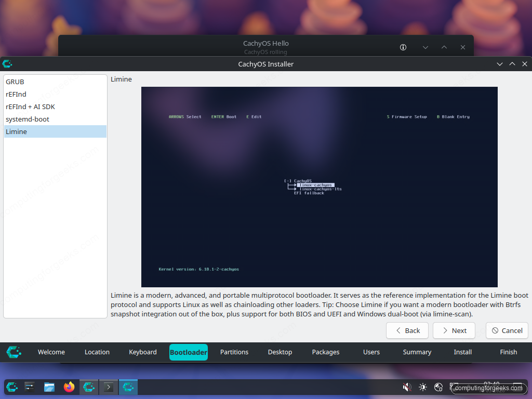Switch to the active CachyOS Installer taskbar entry
The image size is (532, 399).
tap(128, 387)
